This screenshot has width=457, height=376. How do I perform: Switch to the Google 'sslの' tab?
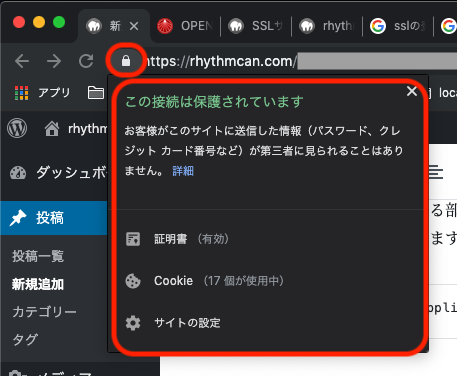(398, 26)
